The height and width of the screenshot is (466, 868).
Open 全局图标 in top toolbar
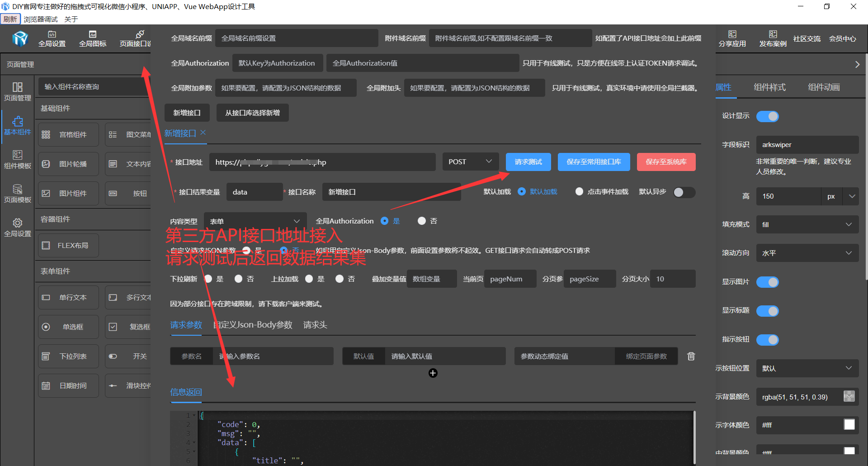tap(93, 39)
